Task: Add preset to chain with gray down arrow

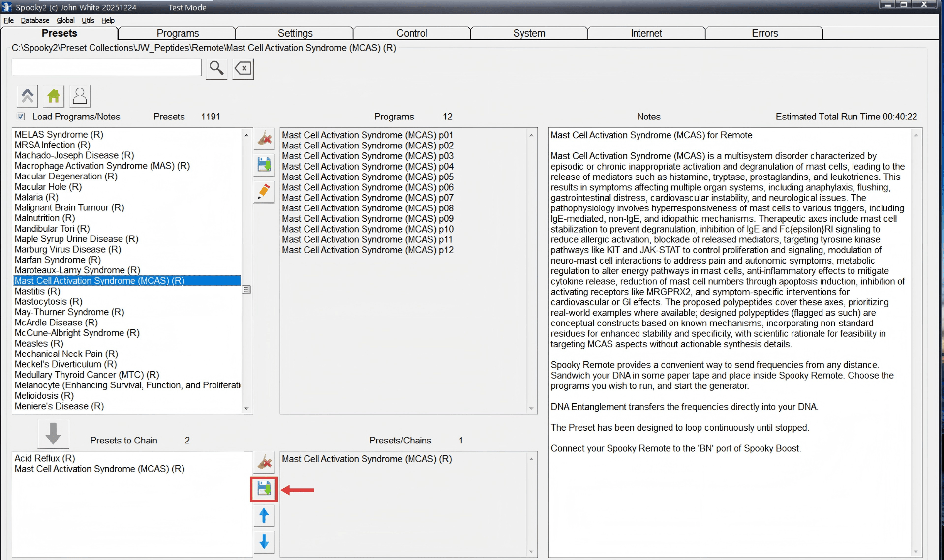Action: tap(53, 434)
